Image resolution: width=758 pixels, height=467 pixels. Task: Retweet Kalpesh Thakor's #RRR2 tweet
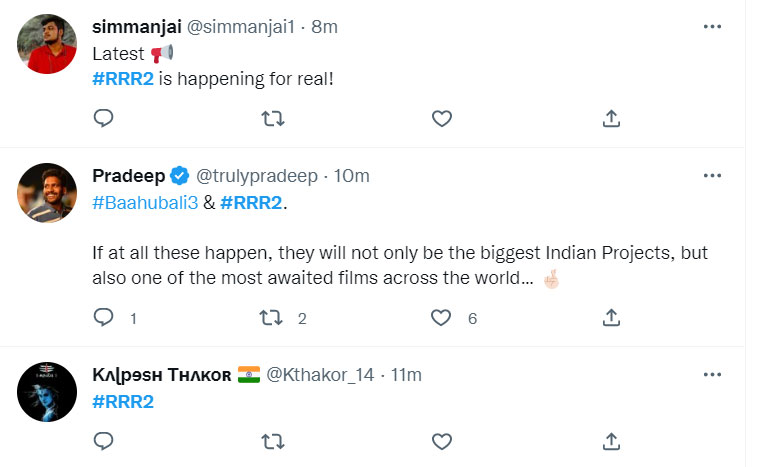(x=272, y=440)
